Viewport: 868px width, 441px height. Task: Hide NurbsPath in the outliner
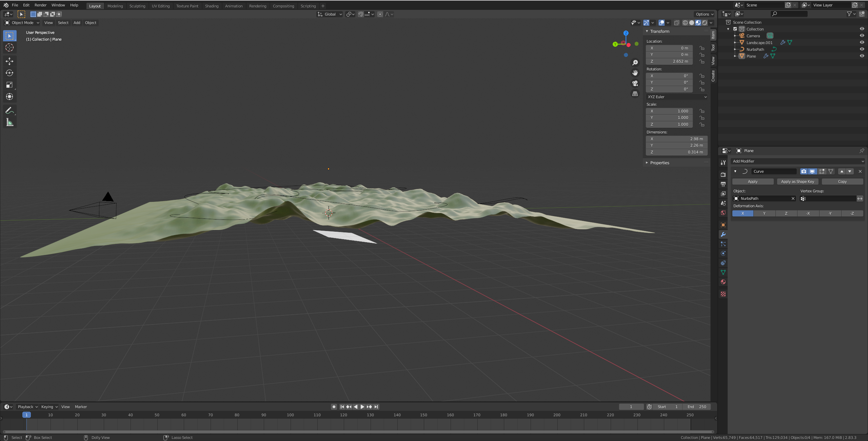862,49
